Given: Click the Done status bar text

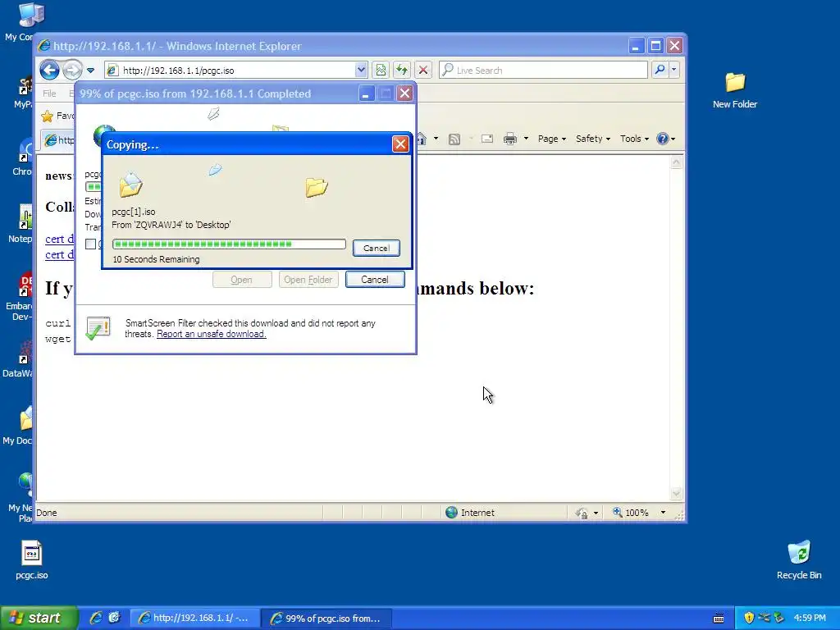Looking at the screenshot, I should pos(47,513).
